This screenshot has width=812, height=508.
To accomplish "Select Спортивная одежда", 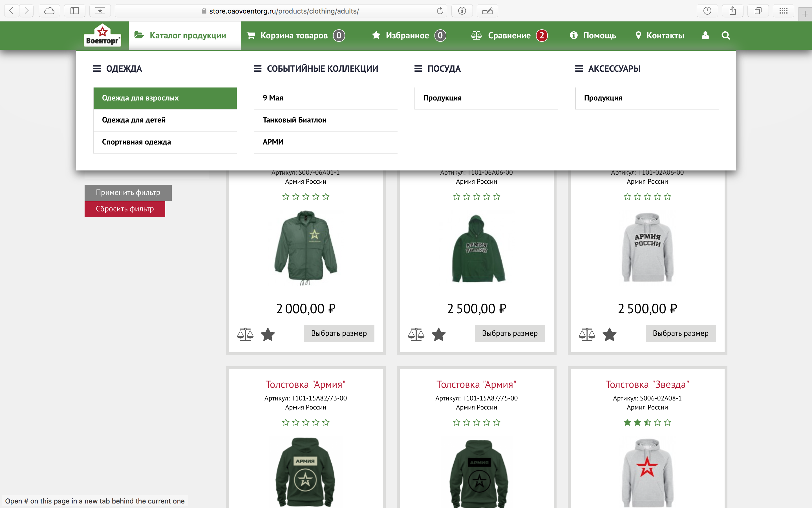I will point(165,142).
